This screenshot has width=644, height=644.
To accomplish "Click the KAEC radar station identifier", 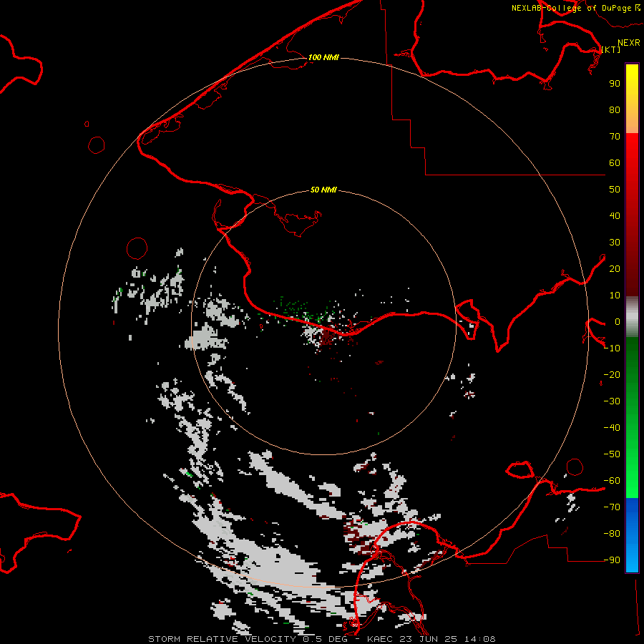I will click(381, 639).
